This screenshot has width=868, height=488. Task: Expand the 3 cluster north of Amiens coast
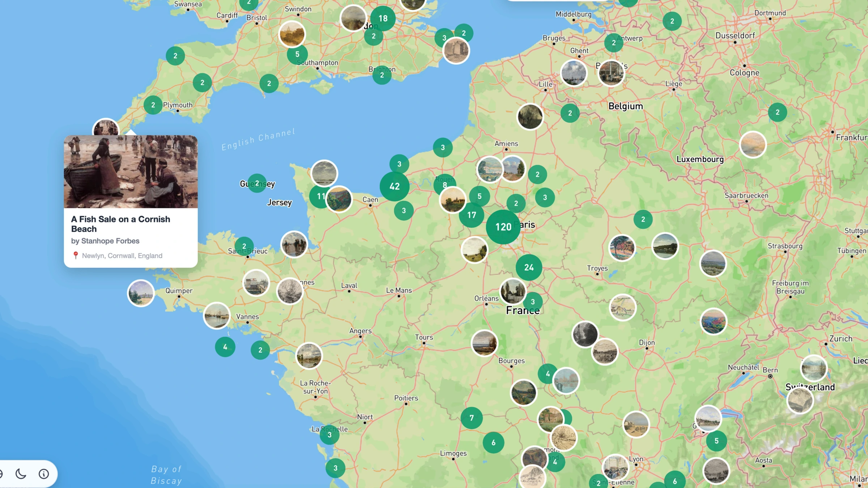coord(443,147)
